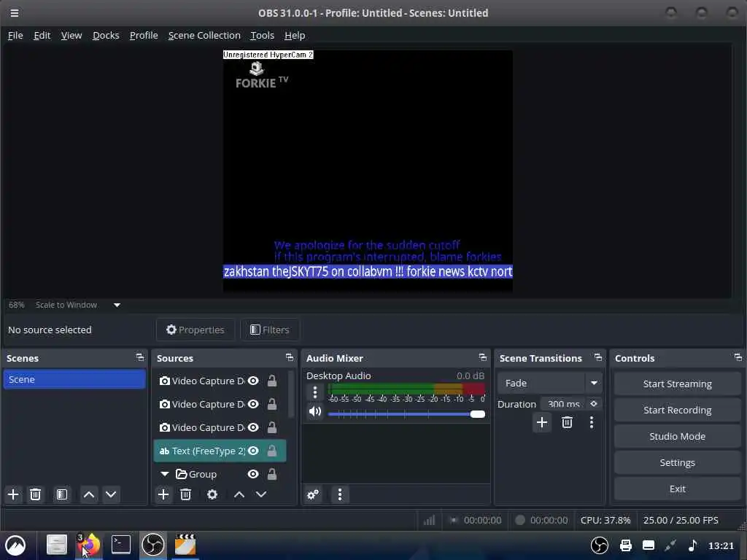Add a new source with the plus icon
747x560 pixels.
[163, 494]
